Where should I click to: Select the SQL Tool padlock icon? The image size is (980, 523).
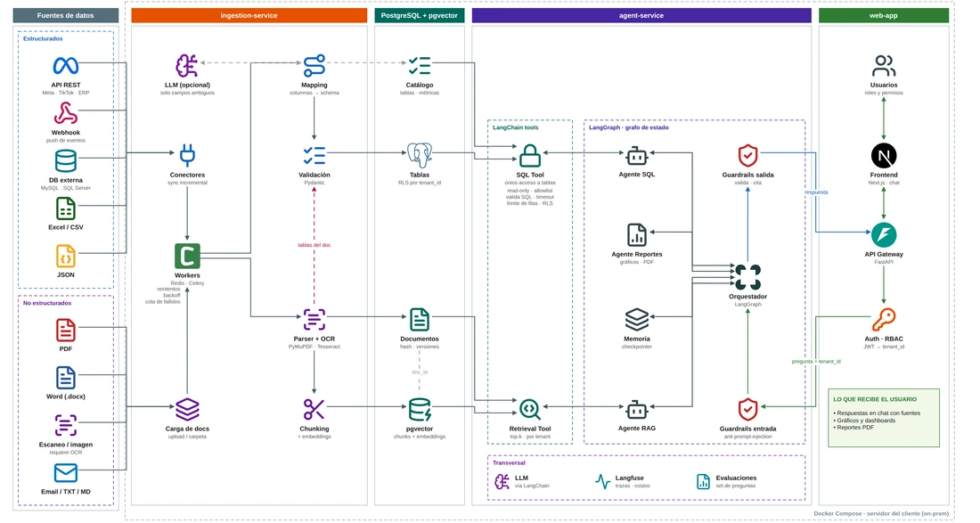(x=530, y=156)
